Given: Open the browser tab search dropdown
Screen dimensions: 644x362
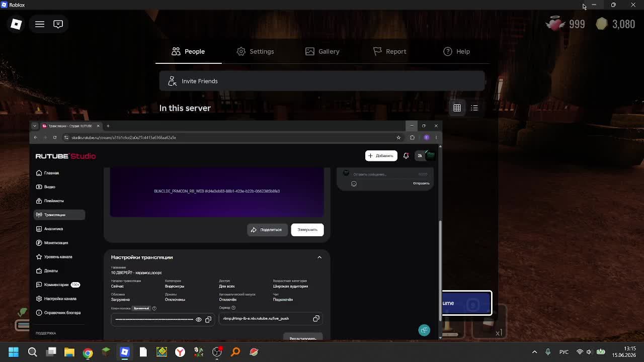Looking at the screenshot, I should [34, 126].
